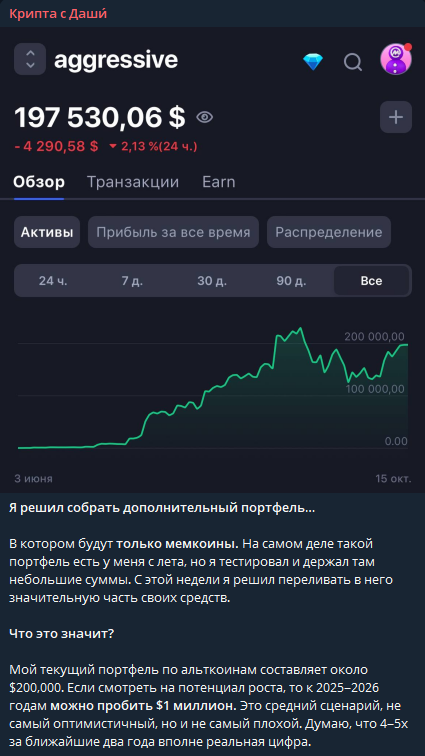
Task: Open the Крипта с Дашей channel name
Action: [58, 14]
